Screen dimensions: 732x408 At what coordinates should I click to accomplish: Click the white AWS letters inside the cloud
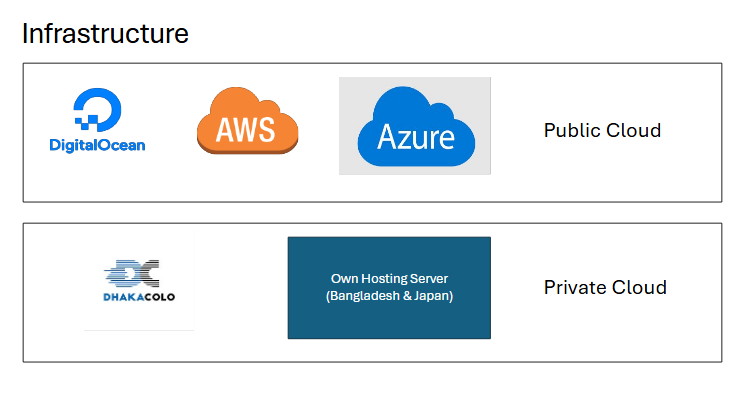coord(246,128)
